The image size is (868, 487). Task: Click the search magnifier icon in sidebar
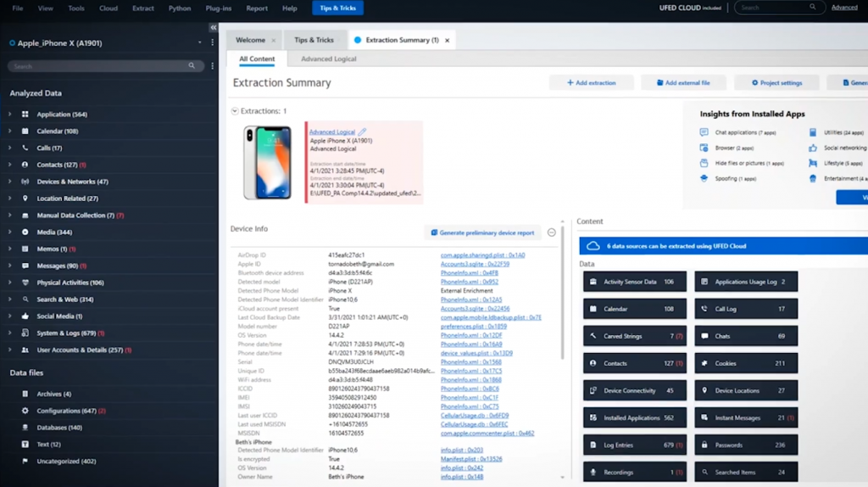[x=192, y=66]
